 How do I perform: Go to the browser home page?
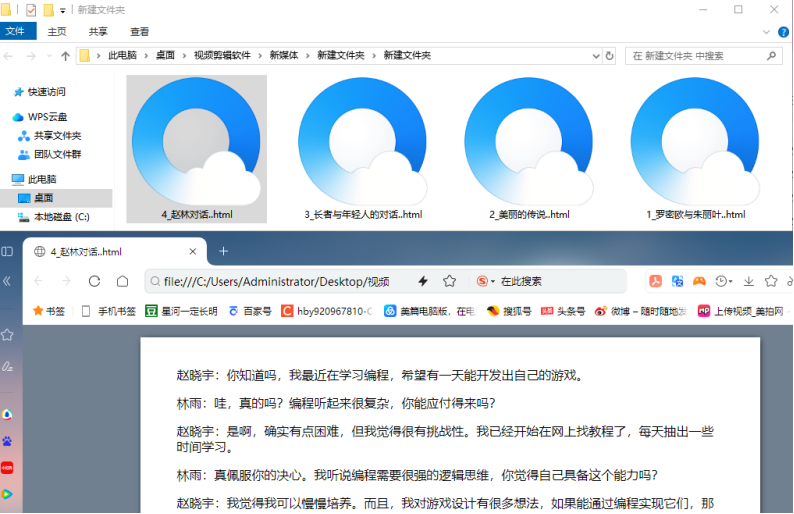click(x=123, y=281)
